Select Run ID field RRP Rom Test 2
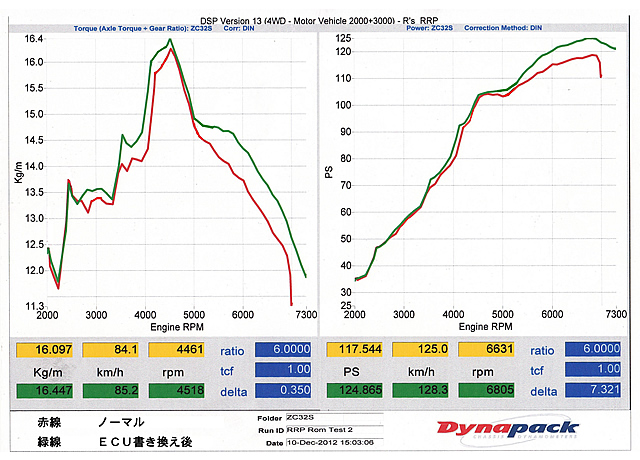Image resolution: width=640 pixels, height=460 pixels. click(334, 430)
